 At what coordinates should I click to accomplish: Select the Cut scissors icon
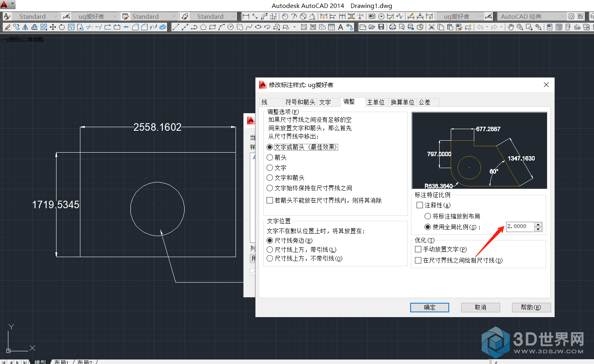coord(432,27)
